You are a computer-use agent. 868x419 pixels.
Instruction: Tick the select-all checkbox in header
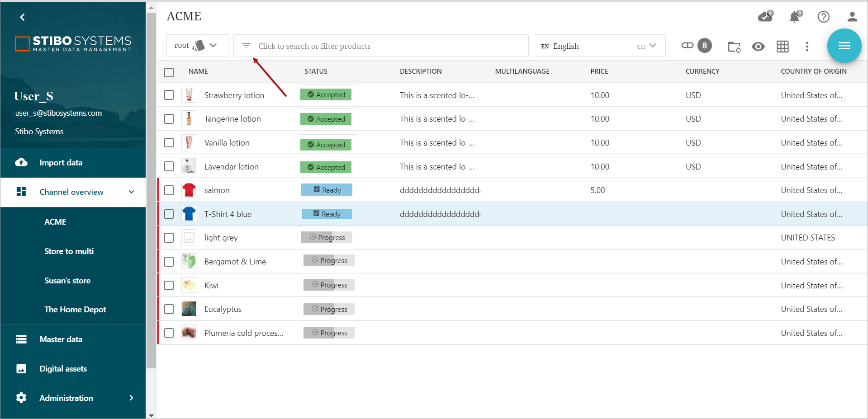pos(169,72)
